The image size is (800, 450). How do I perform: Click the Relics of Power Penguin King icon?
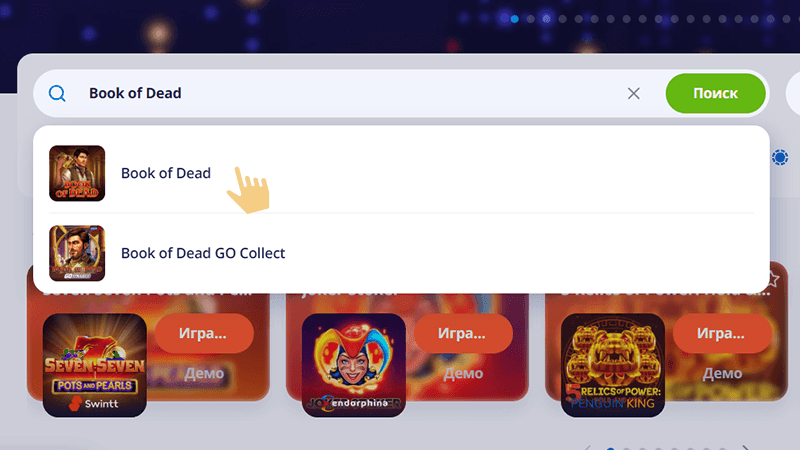pyautogui.click(x=613, y=365)
